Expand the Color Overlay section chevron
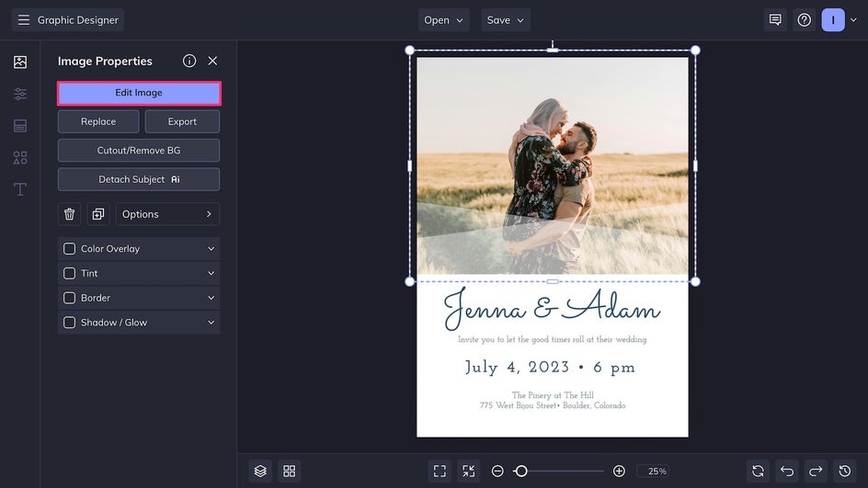The width and height of the screenshot is (868, 488). (211, 249)
